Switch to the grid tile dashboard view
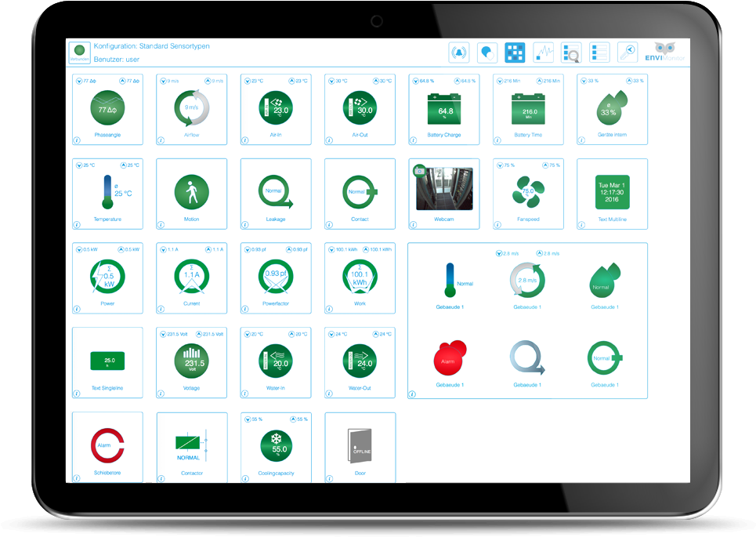Image resolution: width=756 pixels, height=537 pixels. point(515,53)
